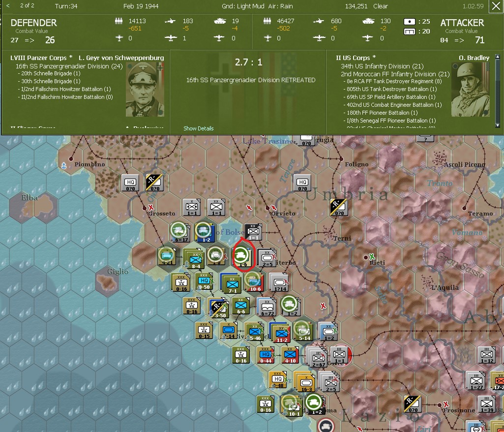Screen dimensions: 504x432
Task: Select black 1=1 XX counter by Lake Bolsena
Action: point(253,232)
